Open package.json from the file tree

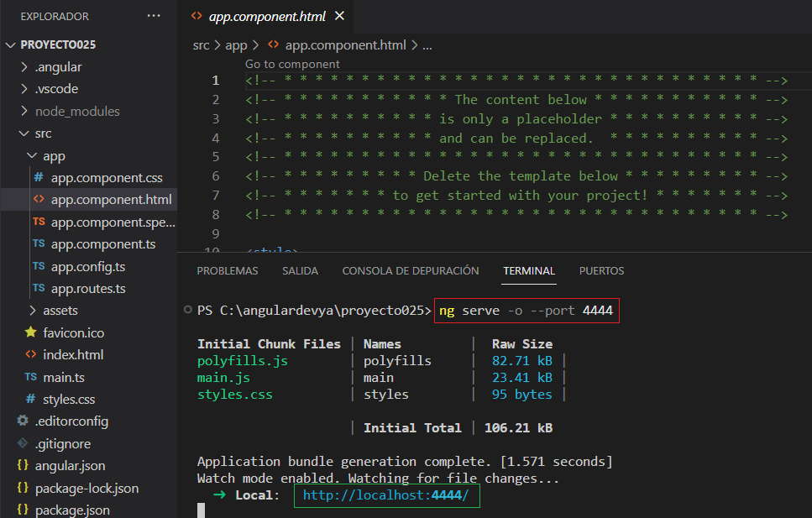click(72, 510)
